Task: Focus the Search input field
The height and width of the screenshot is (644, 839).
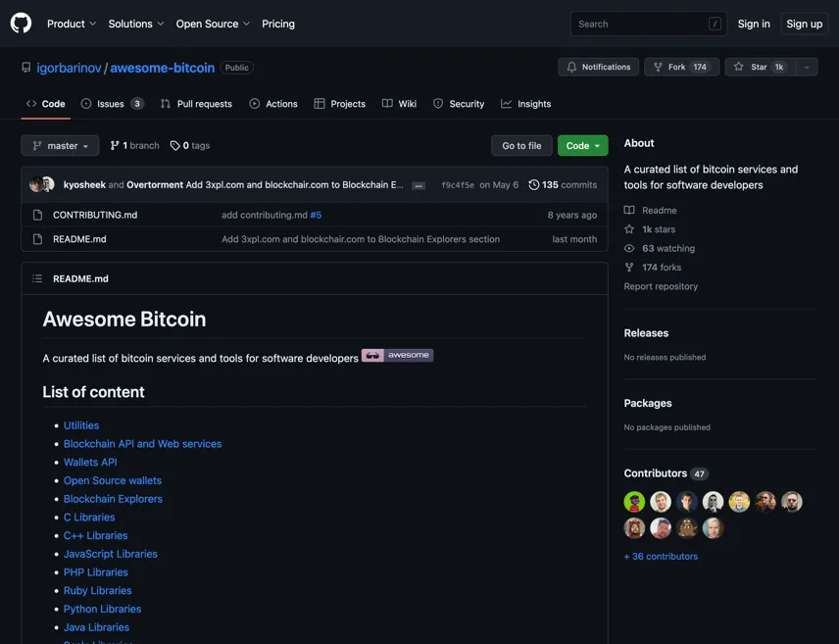Action: tap(649, 24)
